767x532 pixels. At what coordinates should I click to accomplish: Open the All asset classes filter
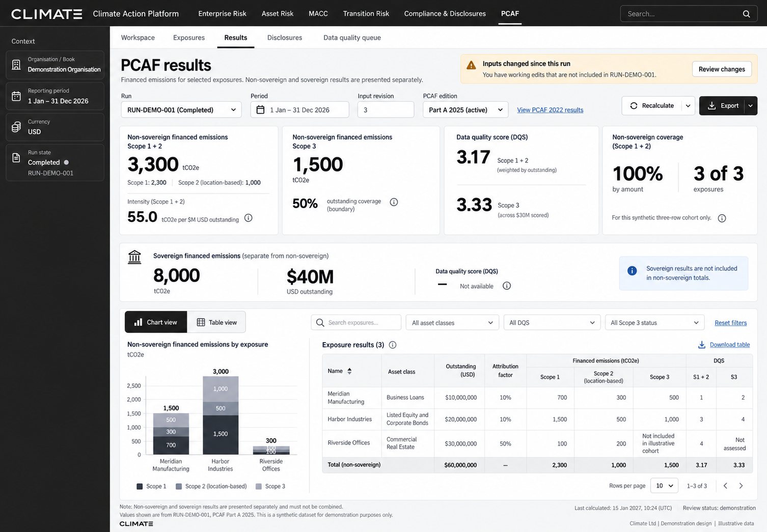452,323
